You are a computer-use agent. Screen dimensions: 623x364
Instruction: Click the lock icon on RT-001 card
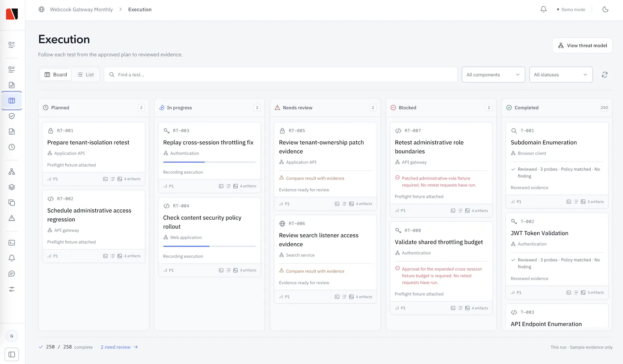(51, 131)
